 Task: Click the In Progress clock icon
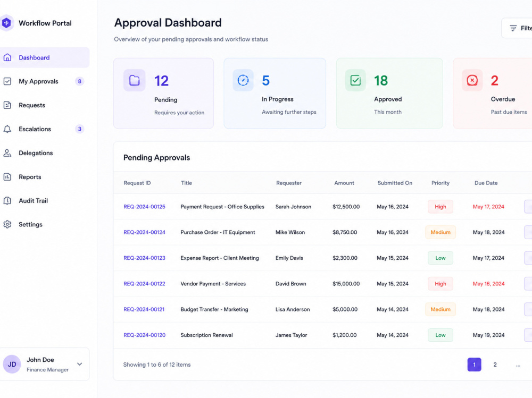(x=243, y=80)
